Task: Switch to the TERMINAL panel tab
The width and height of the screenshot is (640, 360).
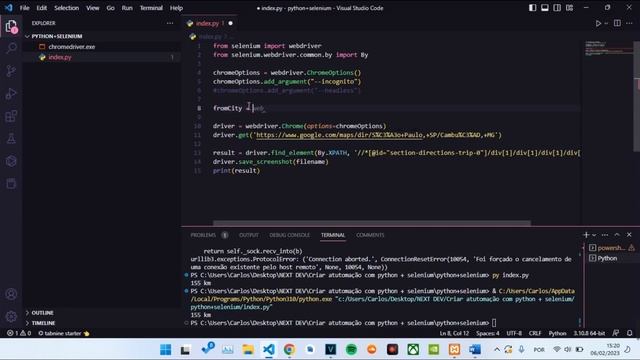Action: [333, 235]
